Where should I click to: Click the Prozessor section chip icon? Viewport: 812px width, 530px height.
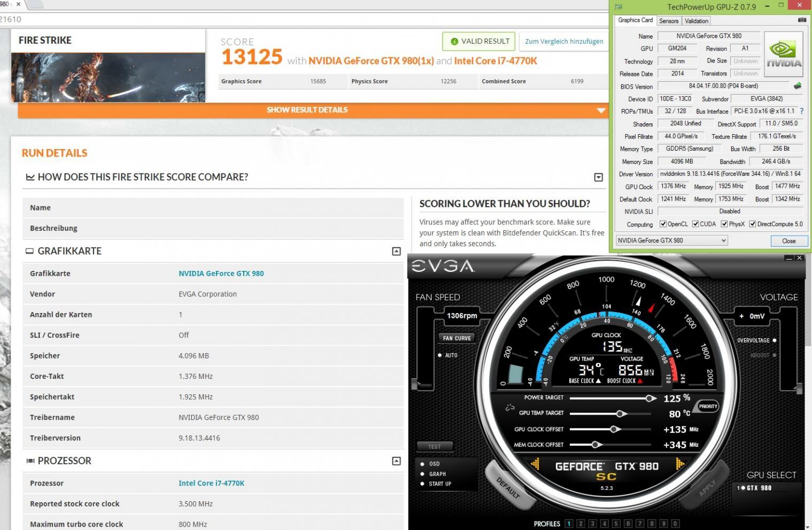(x=30, y=461)
